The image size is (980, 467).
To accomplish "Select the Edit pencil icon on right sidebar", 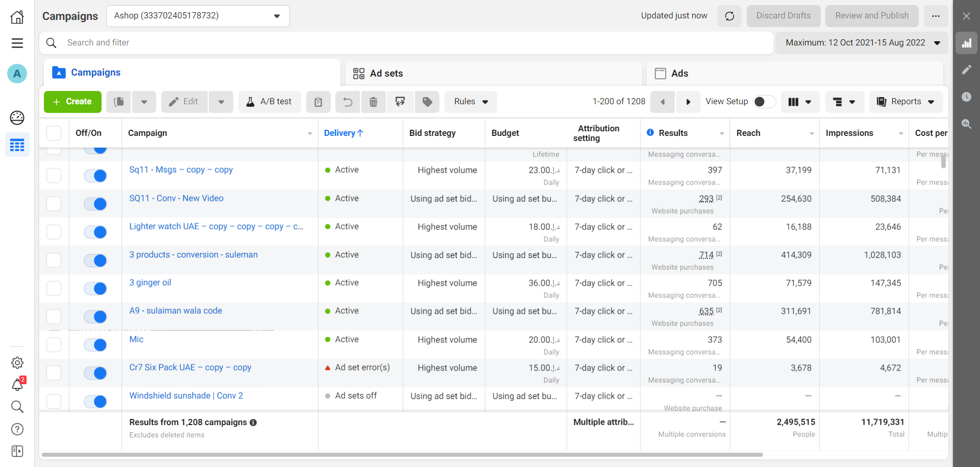I will coord(967,70).
